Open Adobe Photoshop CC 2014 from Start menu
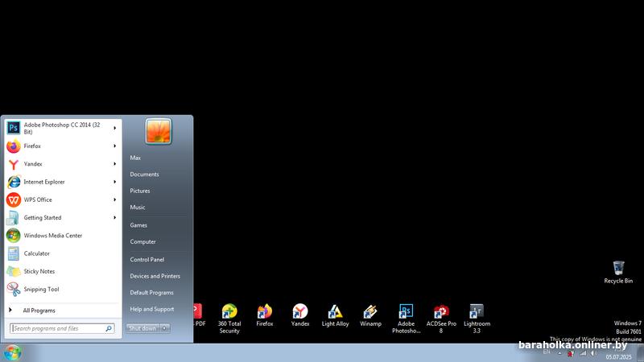 62,128
